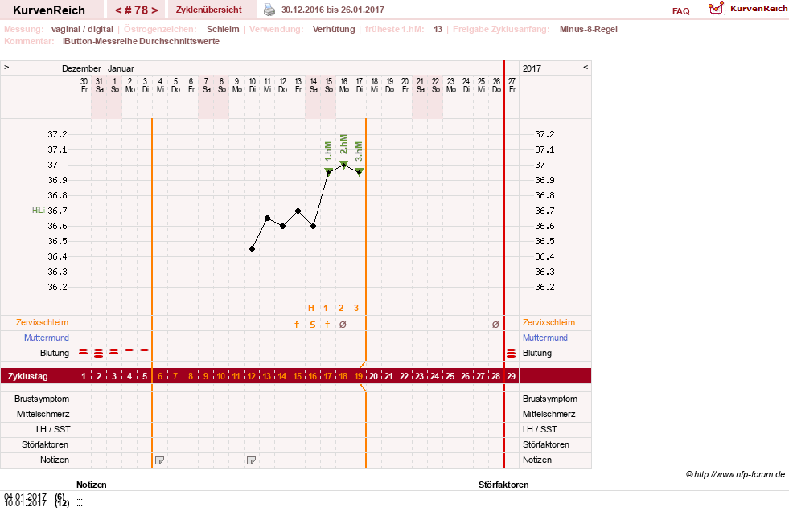Click the left Muttermund row label

pos(47,338)
